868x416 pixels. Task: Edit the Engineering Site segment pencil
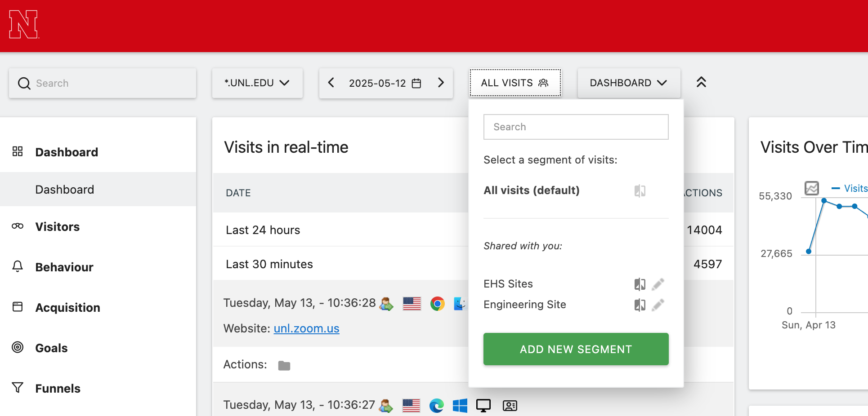pos(658,305)
